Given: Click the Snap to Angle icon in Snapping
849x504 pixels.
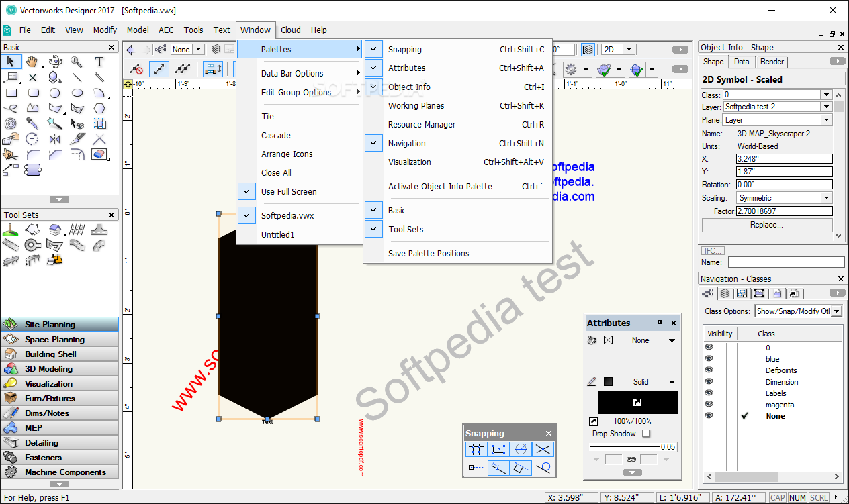Looking at the screenshot, I should tap(520, 450).
